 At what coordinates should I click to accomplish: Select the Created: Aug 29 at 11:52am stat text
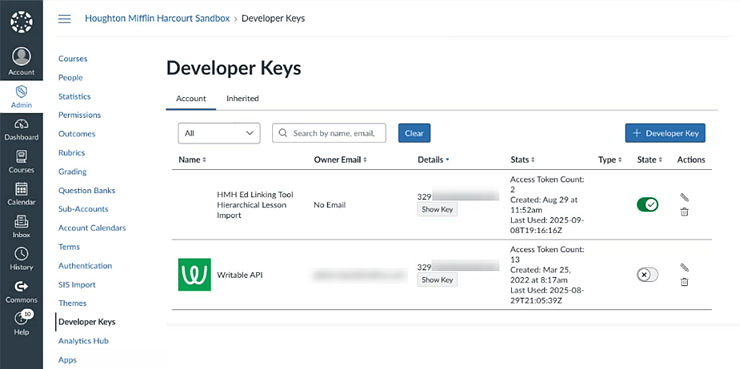tap(544, 205)
